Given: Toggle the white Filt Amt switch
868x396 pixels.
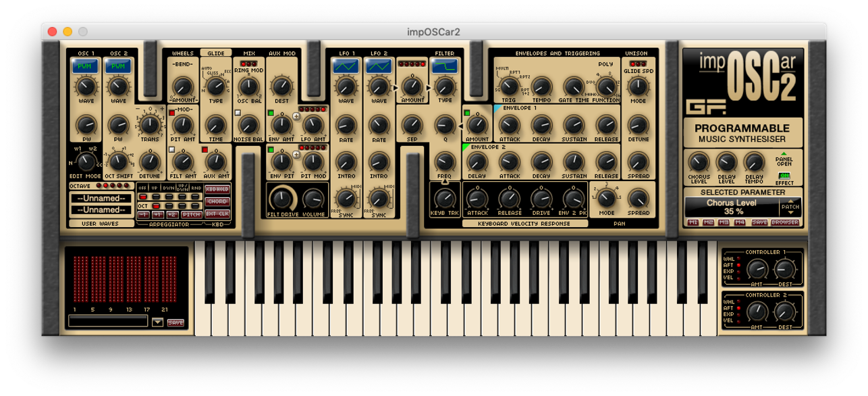Looking at the screenshot, I should [x=172, y=149].
